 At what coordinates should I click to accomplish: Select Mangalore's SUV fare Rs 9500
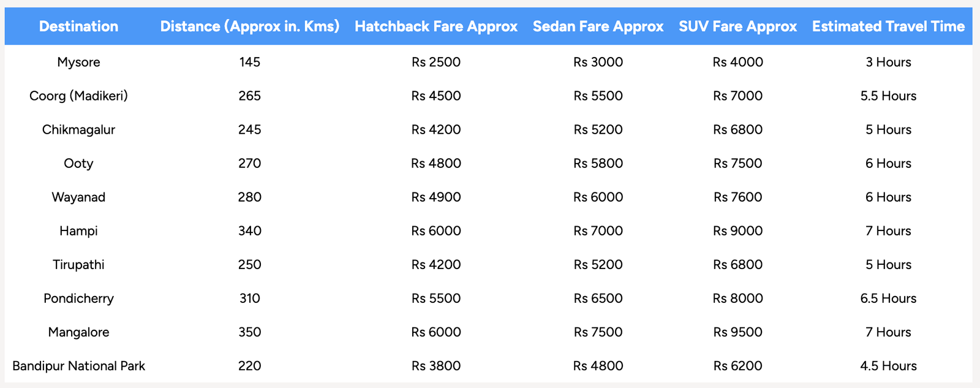738,332
